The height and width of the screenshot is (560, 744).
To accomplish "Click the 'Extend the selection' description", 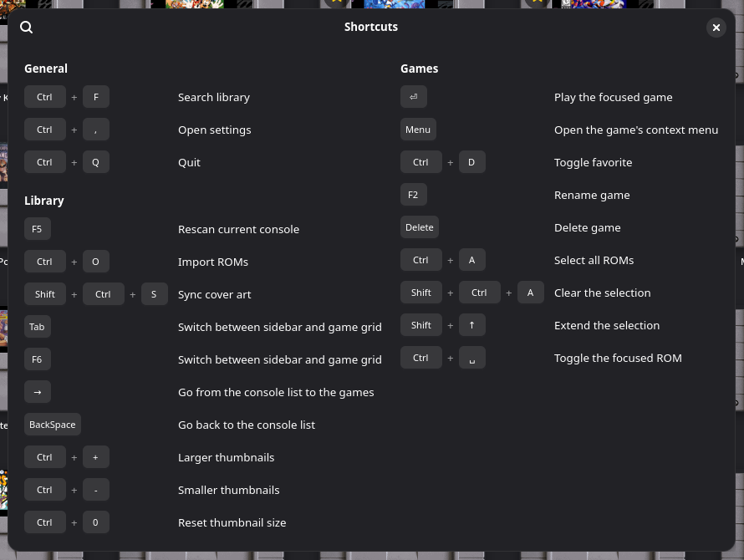I will click(607, 326).
